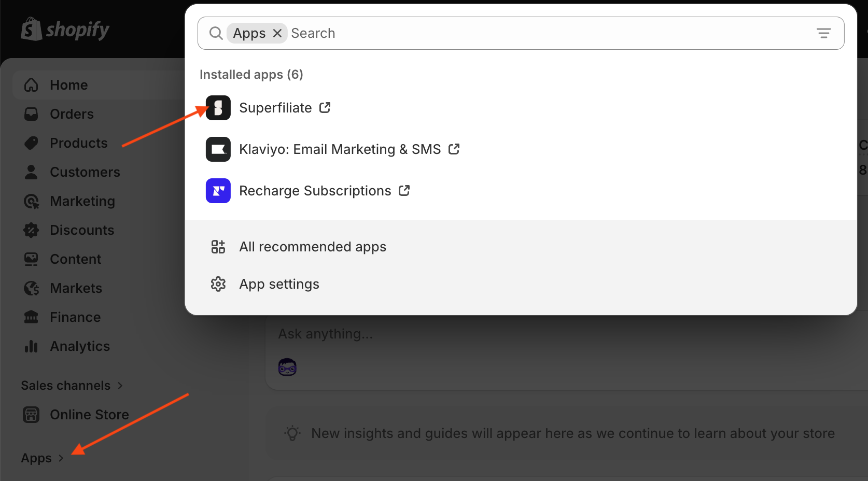The height and width of the screenshot is (481, 868).
Task: Click the Orders inbox icon
Action: (31, 114)
